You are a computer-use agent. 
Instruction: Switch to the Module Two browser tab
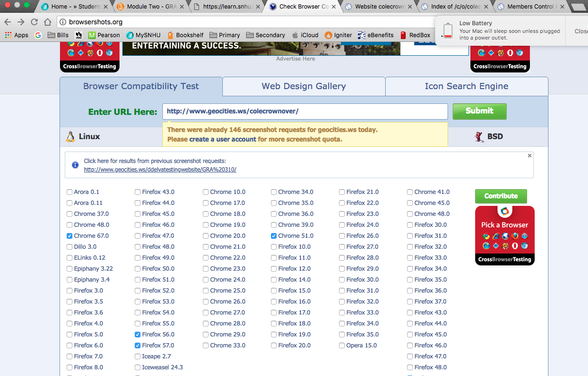[x=150, y=7]
